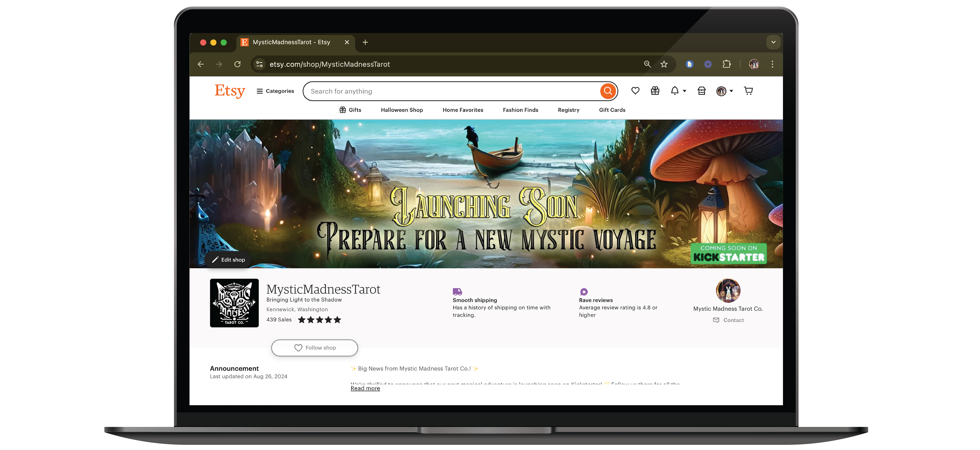This screenshot has height=450, width=980.
Task: Open the Extensions puzzle piece menu
Action: coord(727,64)
